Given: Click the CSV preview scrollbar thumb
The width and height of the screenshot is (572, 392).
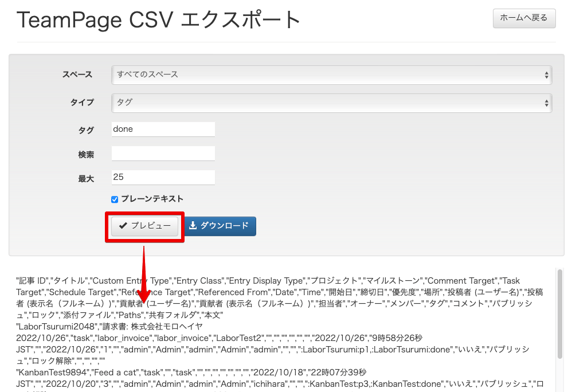Looking at the screenshot, I should (560, 313).
